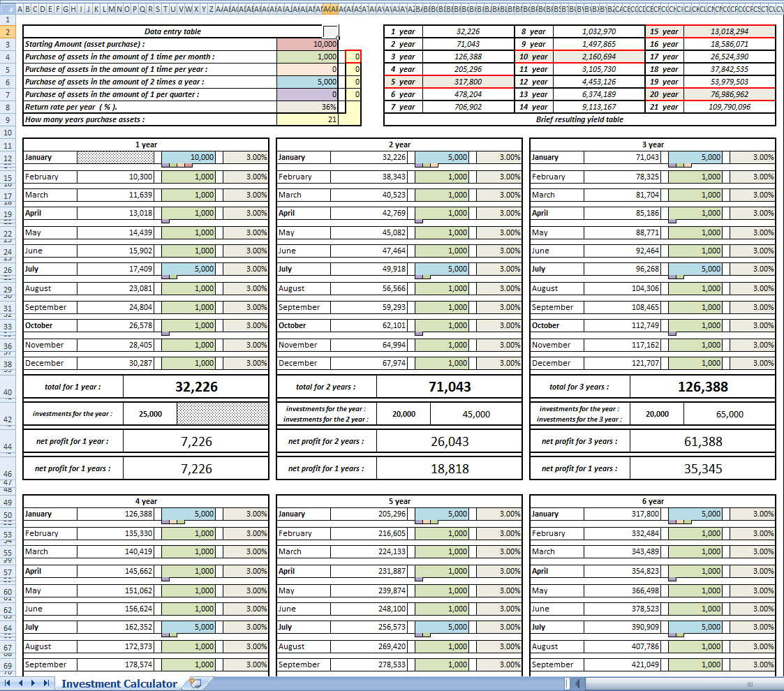The height and width of the screenshot is (691, 784).
Task: Click the years to purchase assets cell
Action: 307,119
